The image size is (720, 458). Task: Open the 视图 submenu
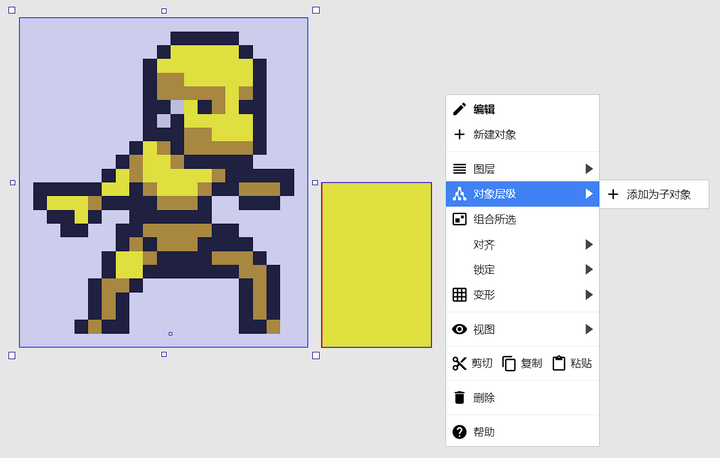523,329
